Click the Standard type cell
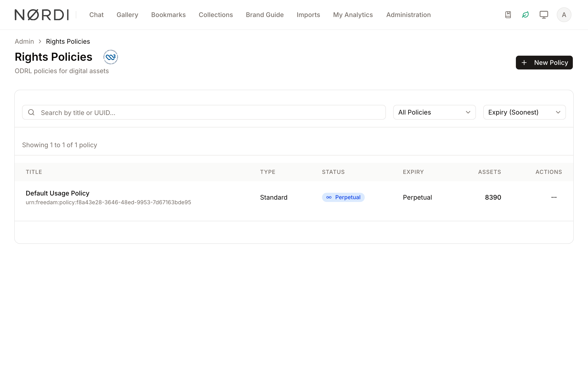This screenshot has height=368, width=588. coord(274,197)
